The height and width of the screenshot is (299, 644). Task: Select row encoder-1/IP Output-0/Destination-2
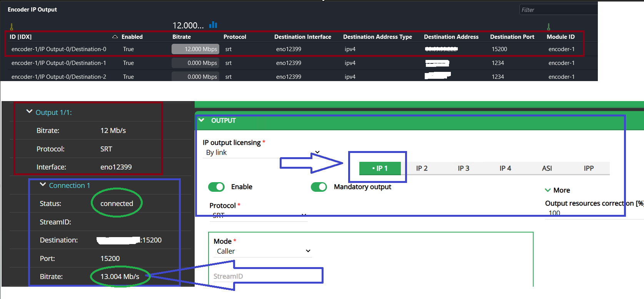(59, 77)
